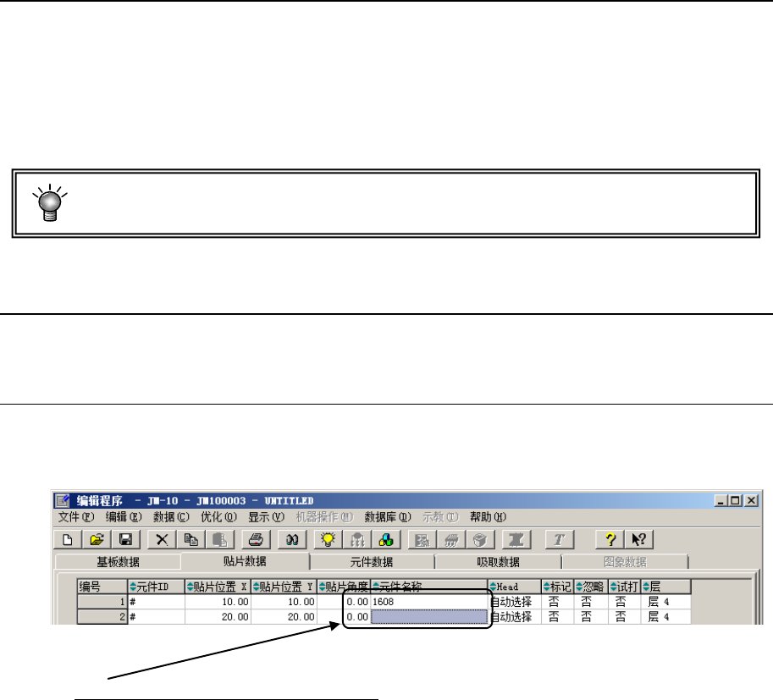Select row number 1 header
773x700 pixels.
[102, 602]
